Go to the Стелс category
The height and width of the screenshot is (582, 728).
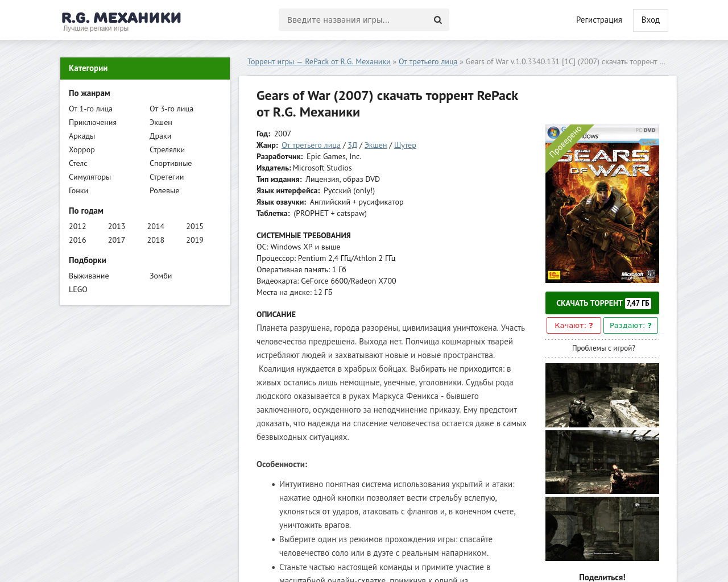point(78,163)
